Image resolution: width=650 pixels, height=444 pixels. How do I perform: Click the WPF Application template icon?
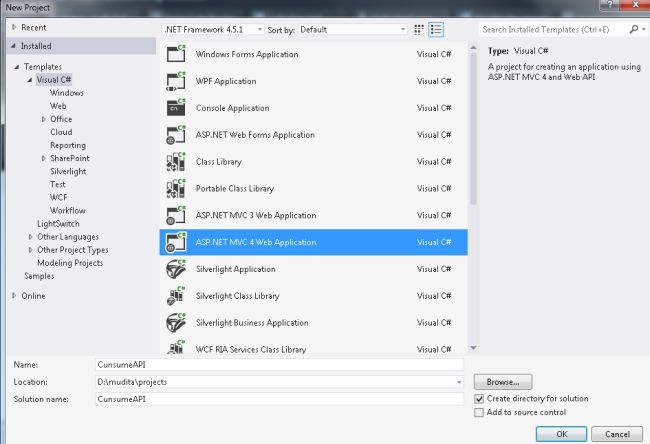pos(176,81)
